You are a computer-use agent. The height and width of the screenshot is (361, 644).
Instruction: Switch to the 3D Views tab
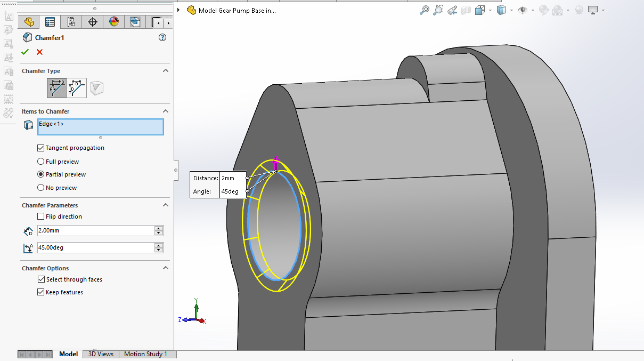pos(101,354)
